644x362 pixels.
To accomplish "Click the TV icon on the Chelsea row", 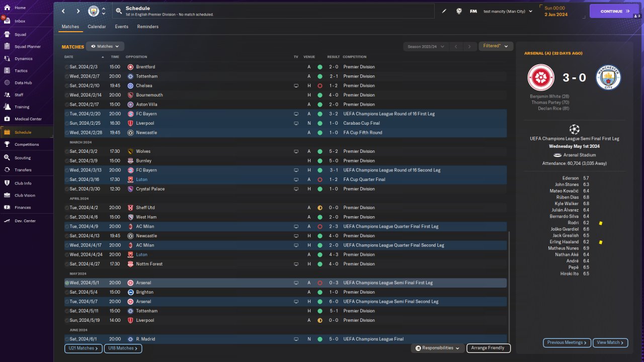I will [x=296, y=86].
